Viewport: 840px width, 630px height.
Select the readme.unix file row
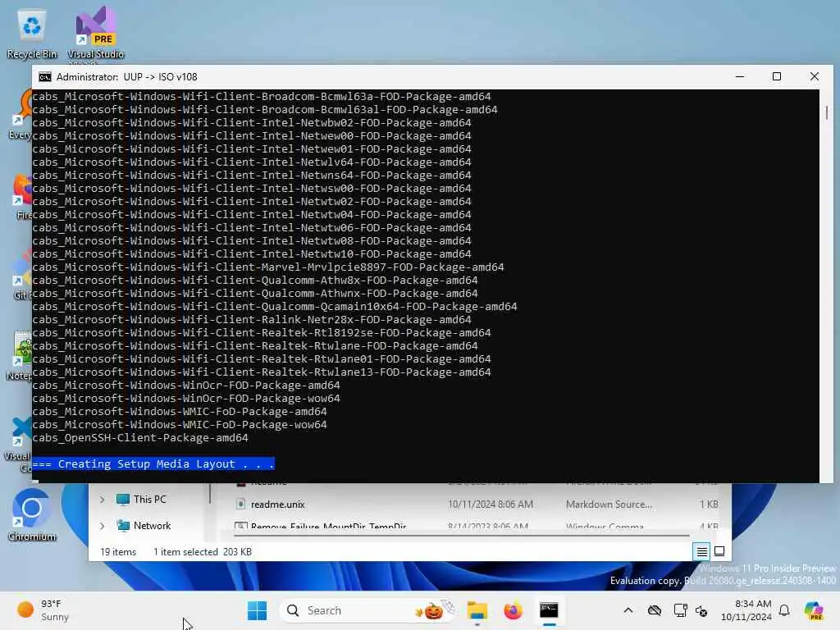[476, 504]
